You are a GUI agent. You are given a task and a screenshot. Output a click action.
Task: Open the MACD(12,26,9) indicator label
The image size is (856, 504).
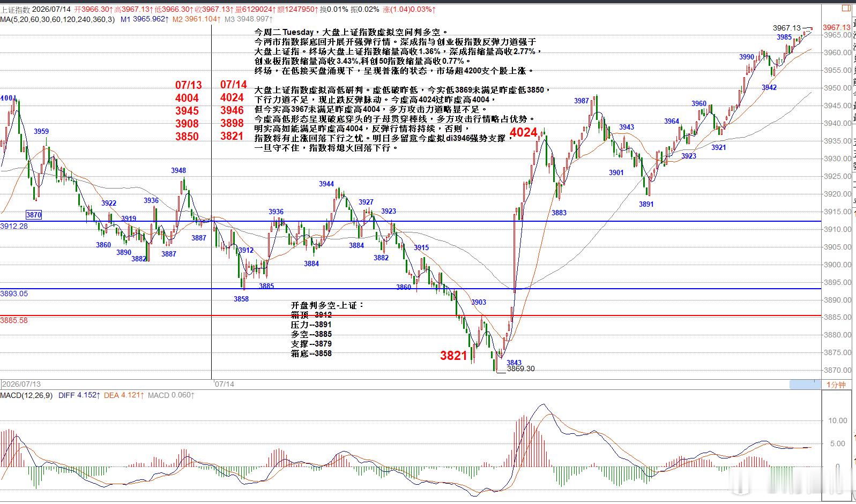tap(26, 395)
